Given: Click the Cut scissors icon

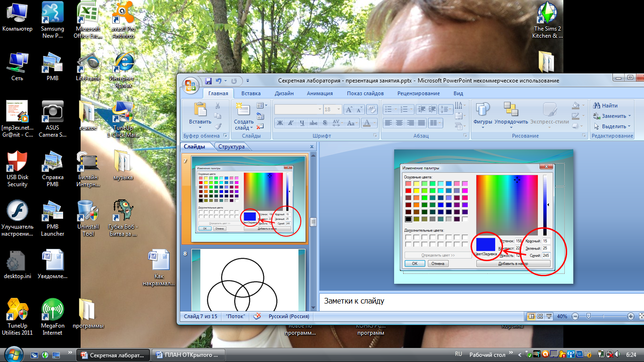Looking at the screenshot, I should (217, 106).
